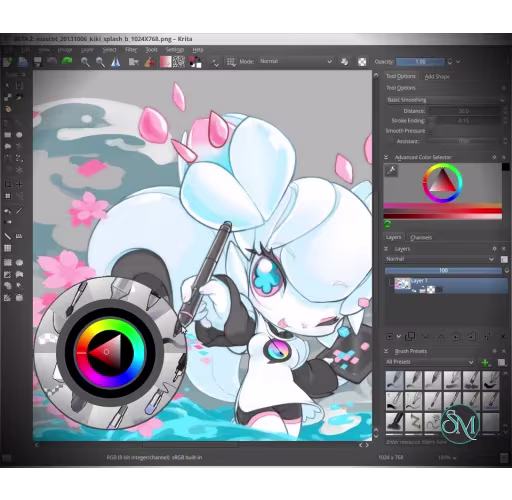This screenshot has height=500, width=512.
Task: Switch to the Channels tab
Action: coord(421,237)
